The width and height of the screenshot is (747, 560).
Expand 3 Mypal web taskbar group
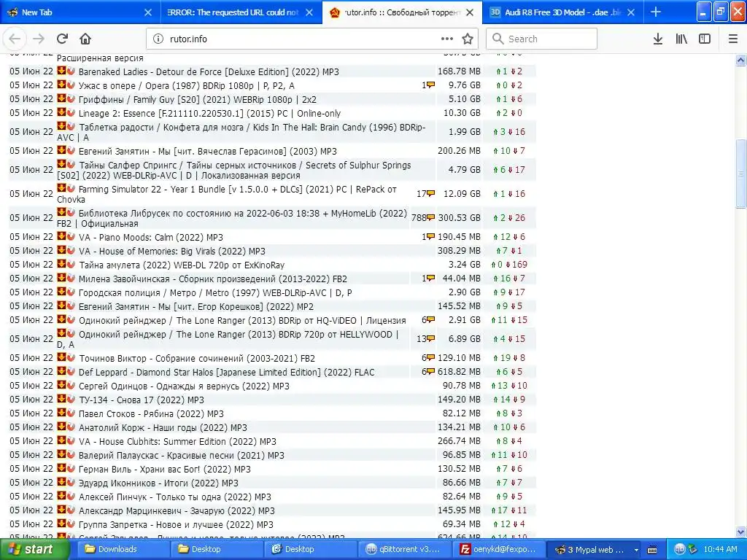[x=594, y=549]
